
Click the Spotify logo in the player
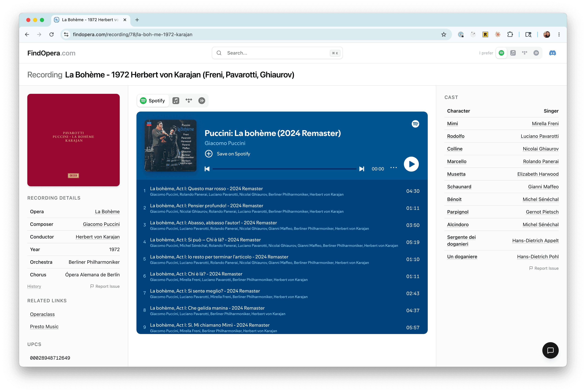pyautogui.click(x=415, y=124)
